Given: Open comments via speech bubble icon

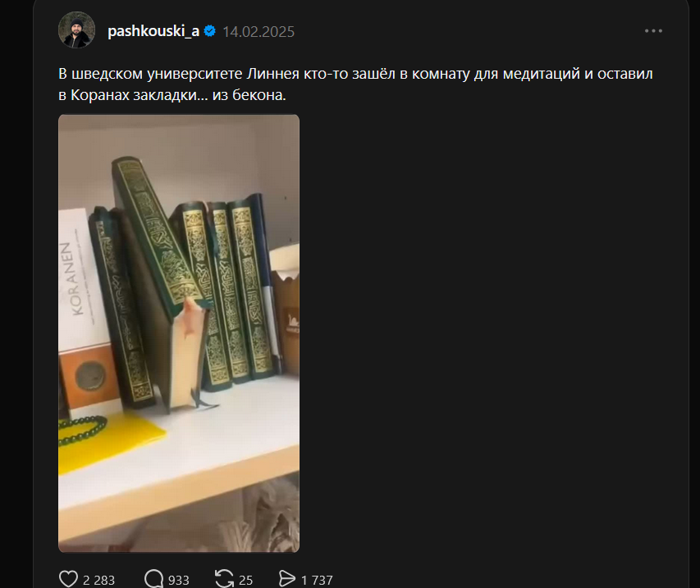Looking at the screenshot, I should (x=154, y=579).
